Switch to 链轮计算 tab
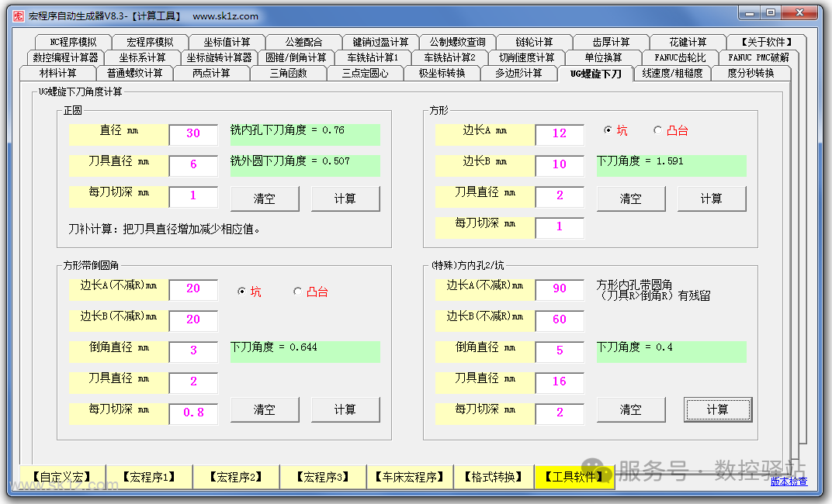Screen dimensions: 832x504 point(534,42)
